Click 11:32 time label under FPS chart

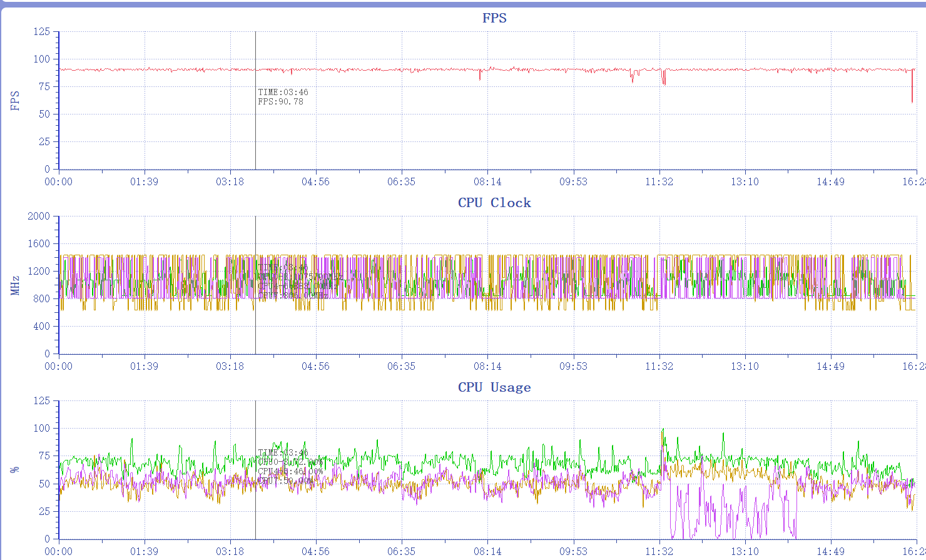point(659,181)
